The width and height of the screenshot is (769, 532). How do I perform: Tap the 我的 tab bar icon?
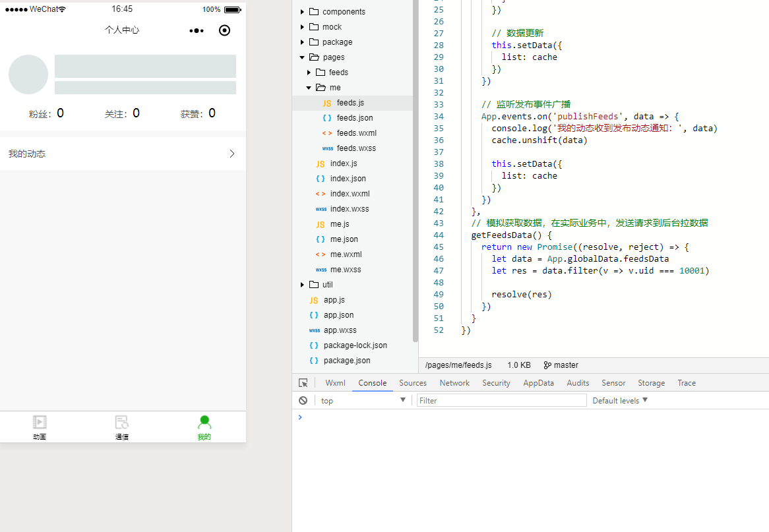point(204,423)
